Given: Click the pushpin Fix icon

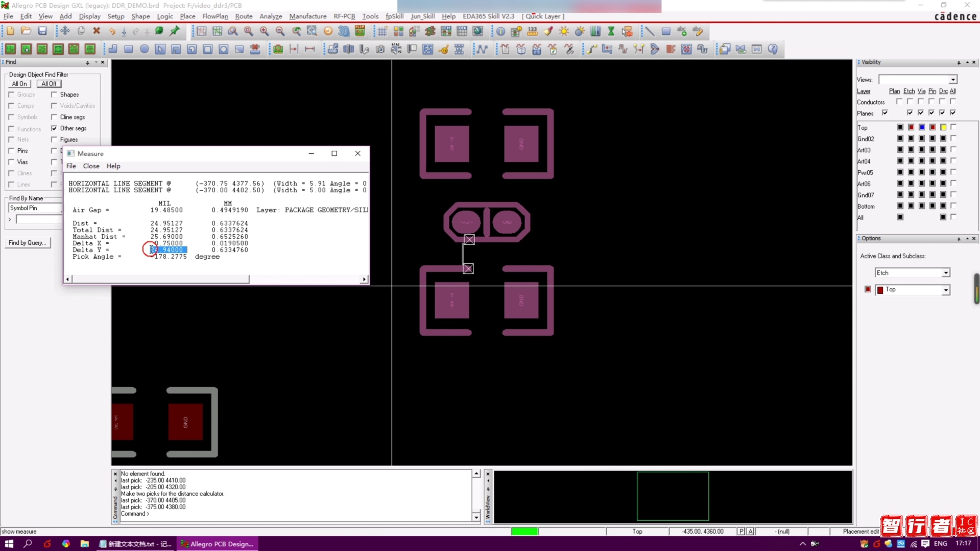Looking at the screenshot, I should 175,31.
